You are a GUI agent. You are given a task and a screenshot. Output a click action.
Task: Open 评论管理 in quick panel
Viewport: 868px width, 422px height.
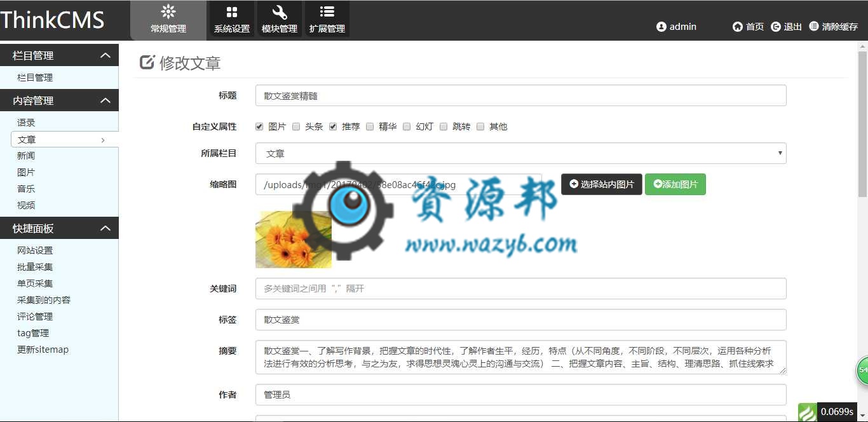tap(35, 316)
